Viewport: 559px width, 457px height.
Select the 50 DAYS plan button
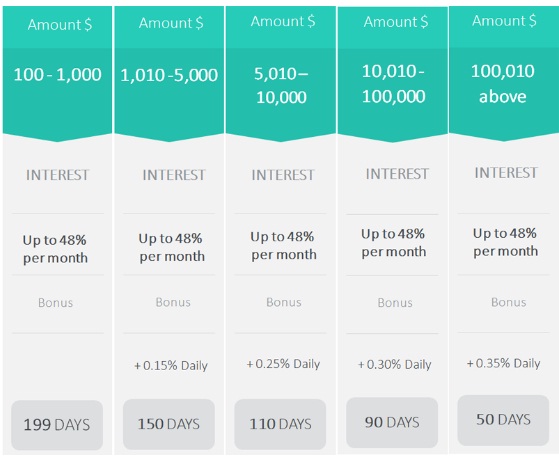click(x=503, y=420)
